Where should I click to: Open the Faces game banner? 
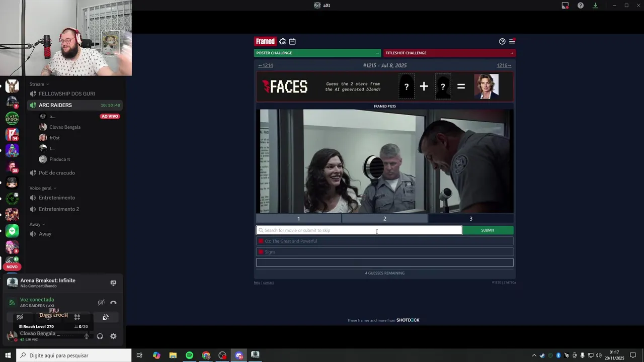pyautogui.click(x=385, y=86)
